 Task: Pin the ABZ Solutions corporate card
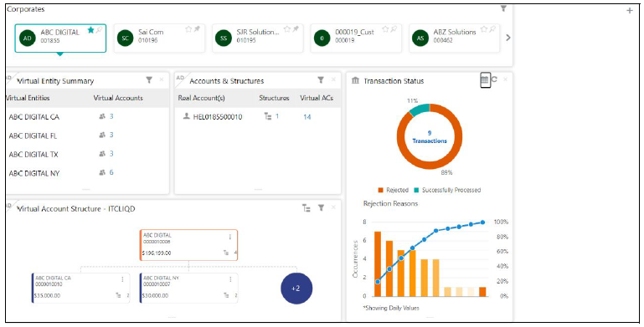[492, 29]
